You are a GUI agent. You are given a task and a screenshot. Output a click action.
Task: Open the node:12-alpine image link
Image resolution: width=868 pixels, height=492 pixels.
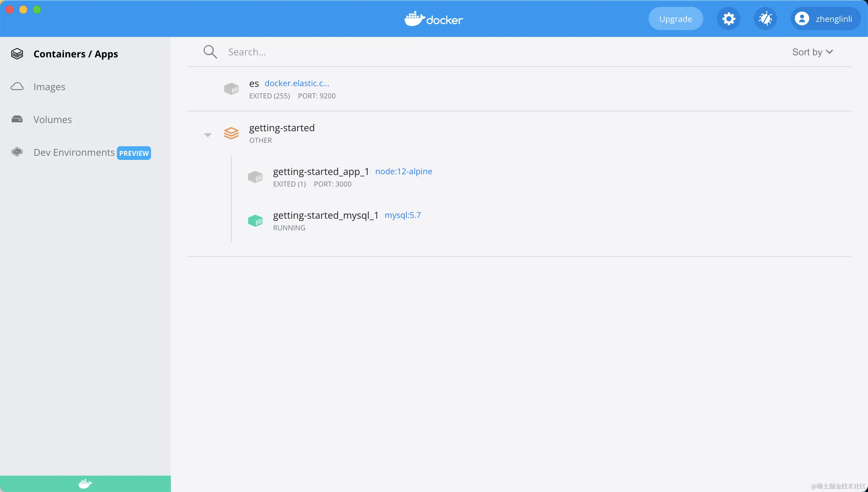click(x=404, y=171)
